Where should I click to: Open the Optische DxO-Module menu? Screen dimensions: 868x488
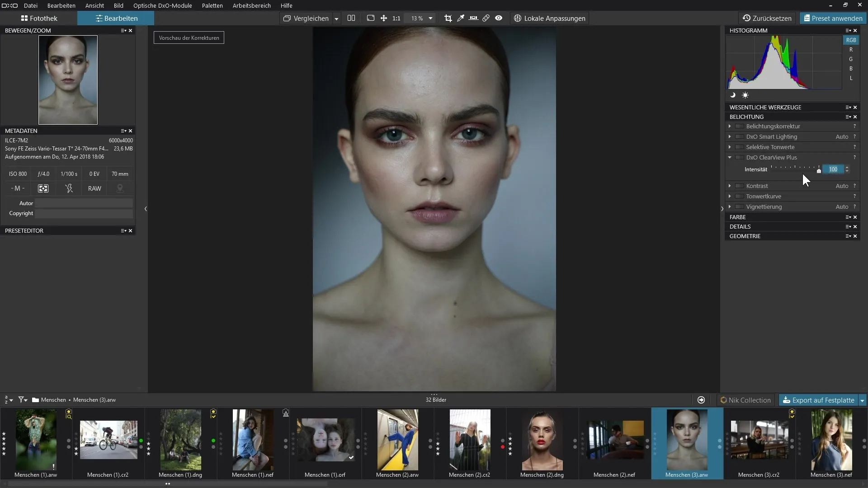point(163,5)
